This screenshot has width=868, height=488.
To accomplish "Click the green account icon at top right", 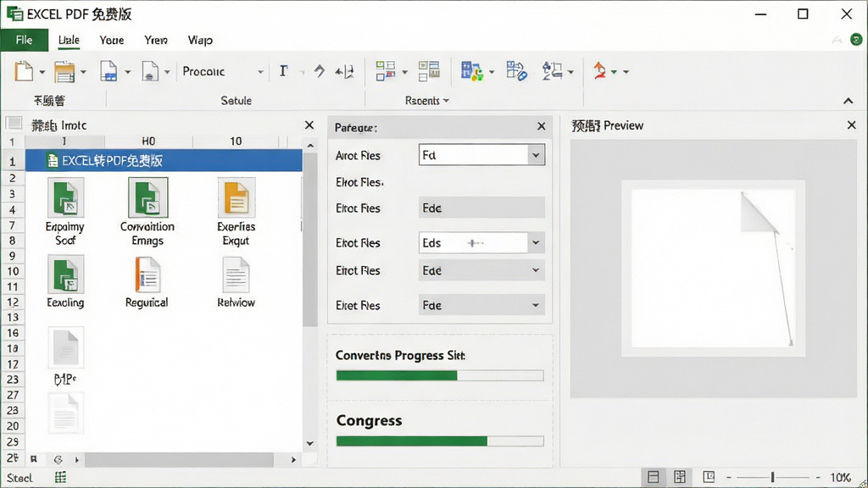I will (x=856, y=39).
